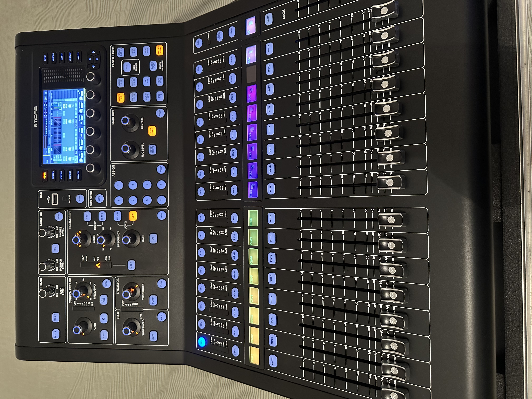Open the SETUP screen
Viewport: 532px width, 399px height.
click(45, 58)
